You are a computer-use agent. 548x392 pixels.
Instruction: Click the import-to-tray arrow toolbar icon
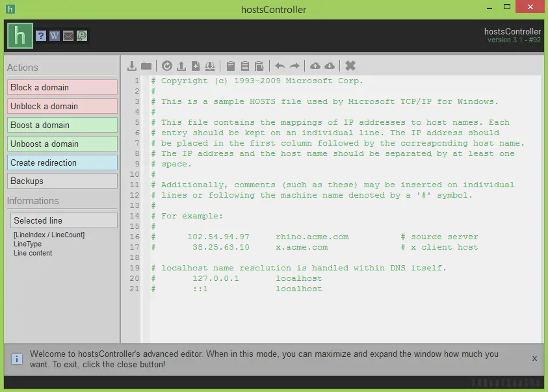pos(210,66)
